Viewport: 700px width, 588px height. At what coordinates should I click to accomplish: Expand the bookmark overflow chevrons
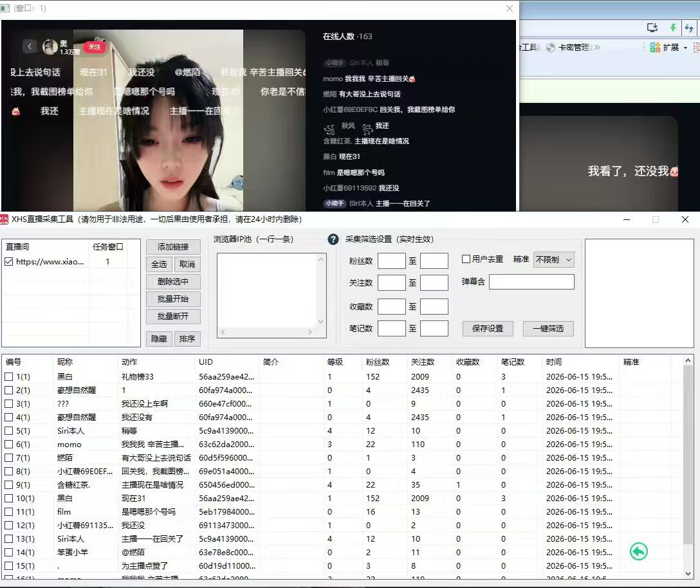(597, 48)
